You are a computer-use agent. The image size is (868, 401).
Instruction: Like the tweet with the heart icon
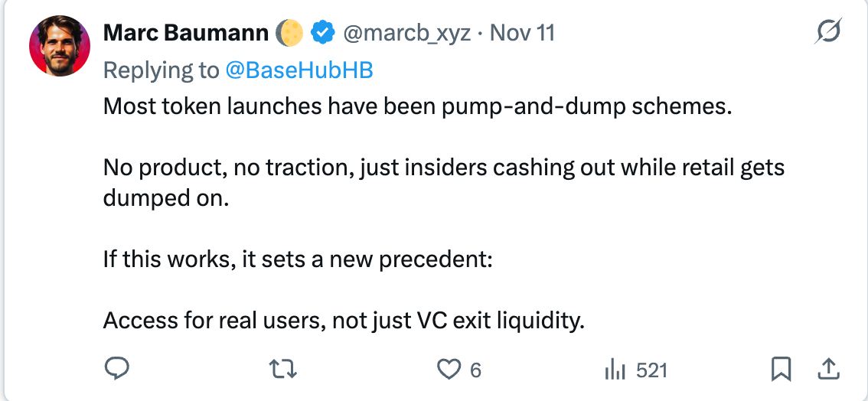(x=446, y=370)
